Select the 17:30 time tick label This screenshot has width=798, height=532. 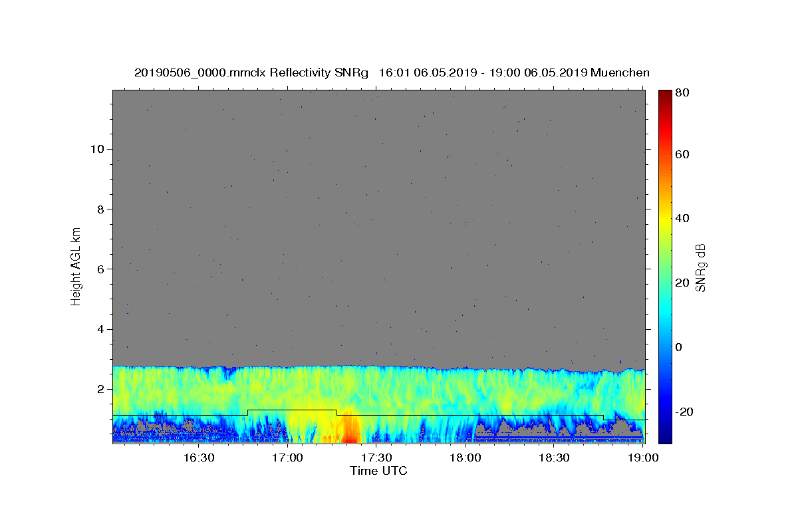376,458
